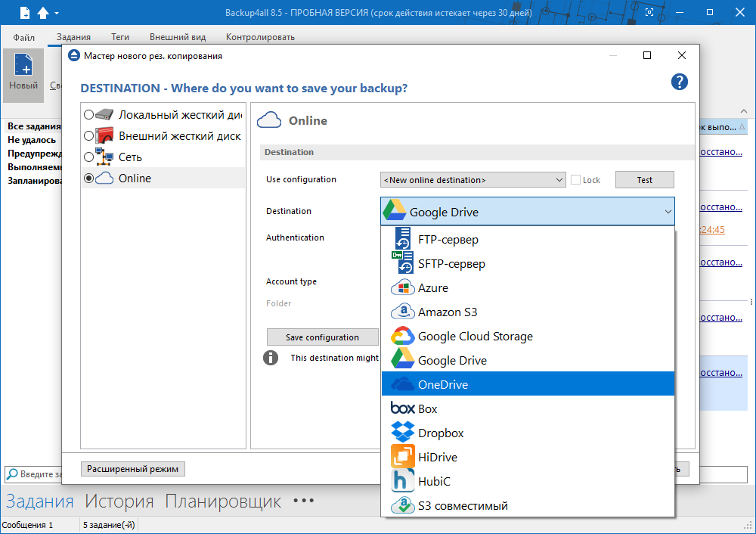Click the Online cloud header icon
Image resolution: width=756 pixels, height=534 pixels.
269,120
